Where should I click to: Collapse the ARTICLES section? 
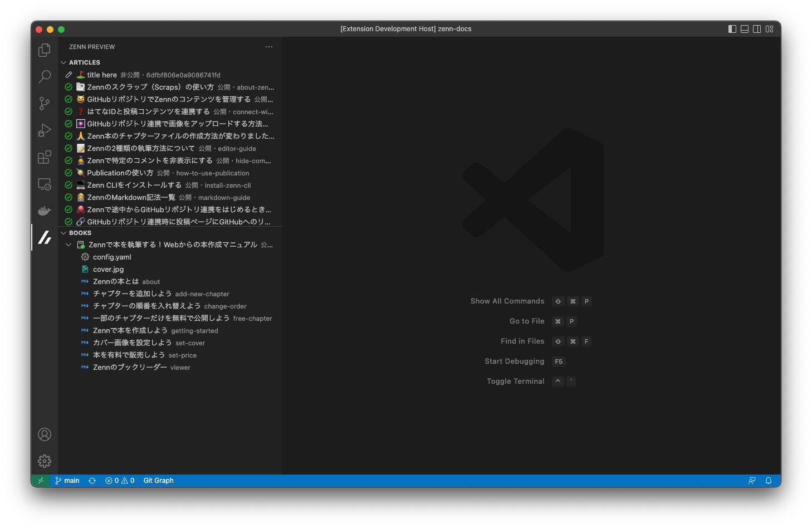pyautogui.click(x=63, y=62)
